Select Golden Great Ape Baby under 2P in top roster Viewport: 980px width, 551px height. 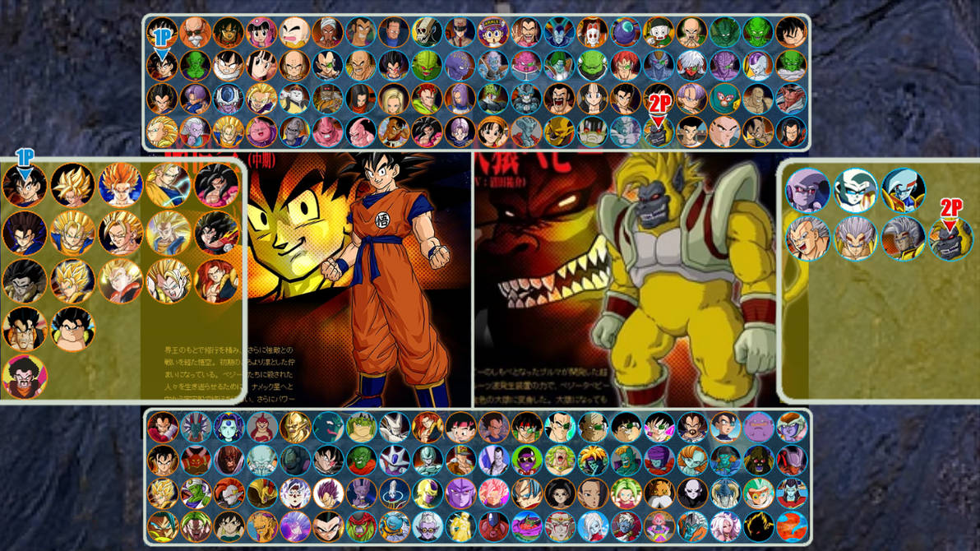pyautogui.click(x=659, y=132)
